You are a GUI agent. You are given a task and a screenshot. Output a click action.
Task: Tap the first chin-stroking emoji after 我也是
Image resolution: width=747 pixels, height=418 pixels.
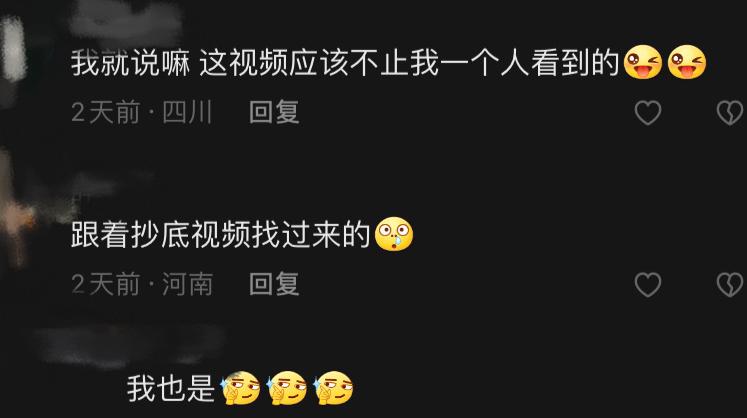(241, 388)
